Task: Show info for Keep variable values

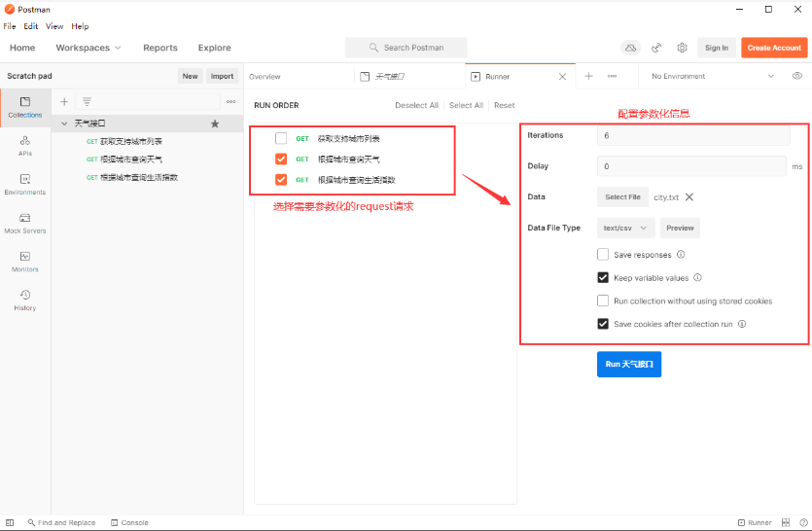Action: 697,278
